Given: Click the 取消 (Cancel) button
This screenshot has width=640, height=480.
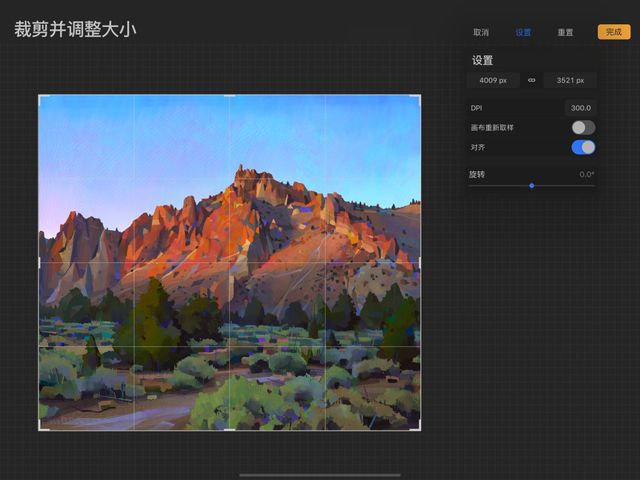Looking at the screenshot, I should click(481, 32).
